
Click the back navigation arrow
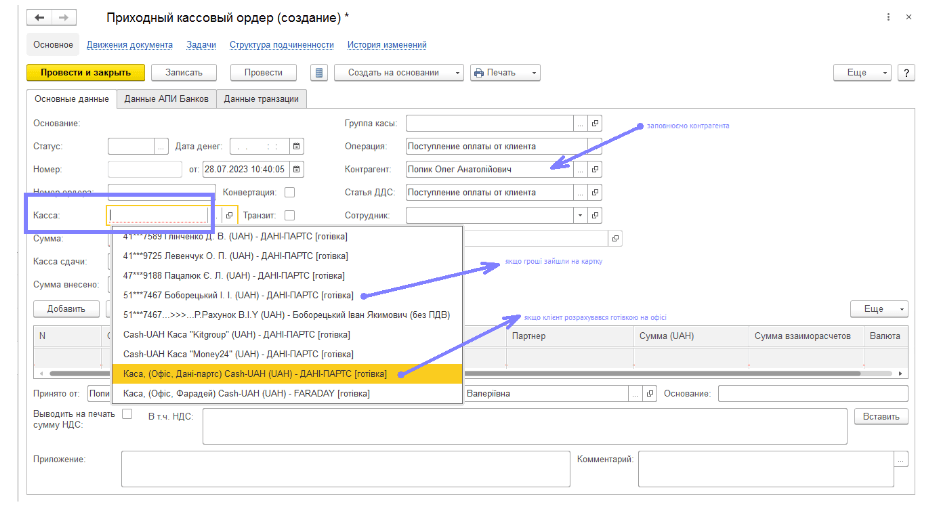(41, 18)
